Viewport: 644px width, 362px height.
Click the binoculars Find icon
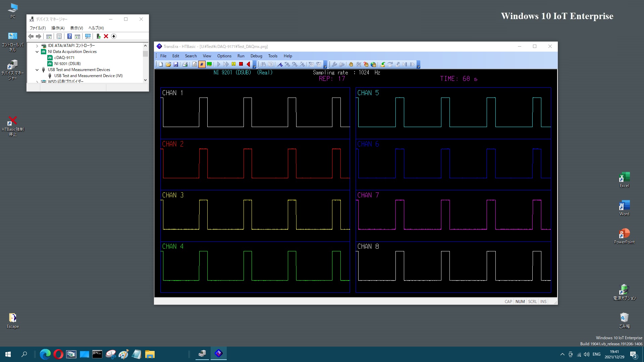click(263, 64)
